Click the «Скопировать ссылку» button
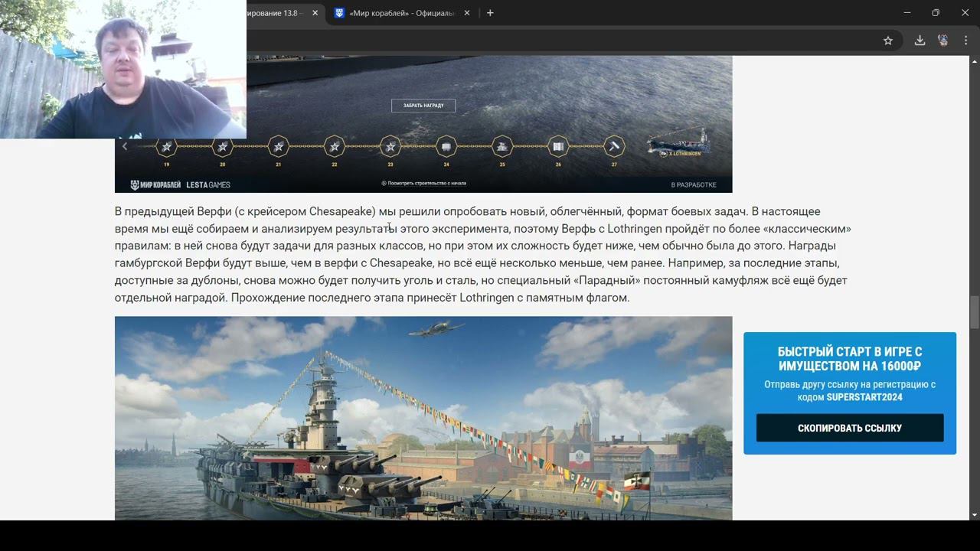The image size is (980, 551). tap(850, 428)
